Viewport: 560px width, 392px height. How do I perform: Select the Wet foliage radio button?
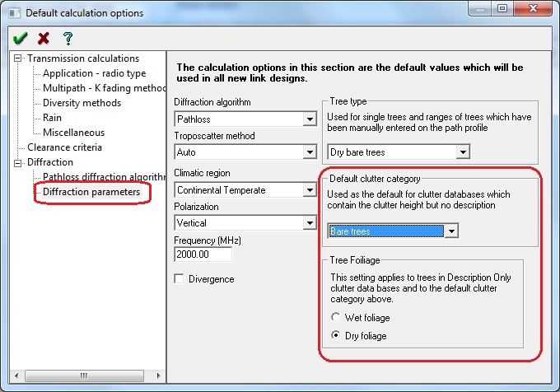[334, 317]
